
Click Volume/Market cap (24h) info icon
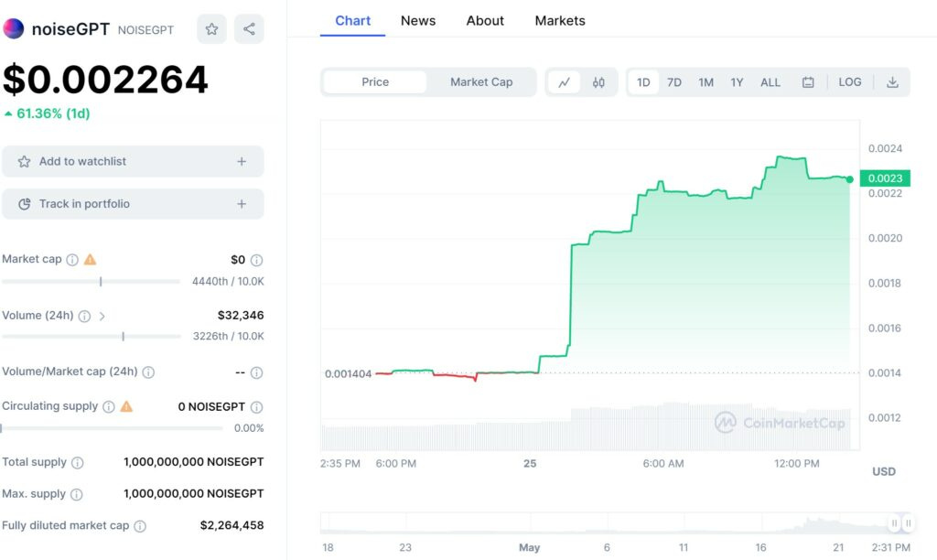point(149,372)
